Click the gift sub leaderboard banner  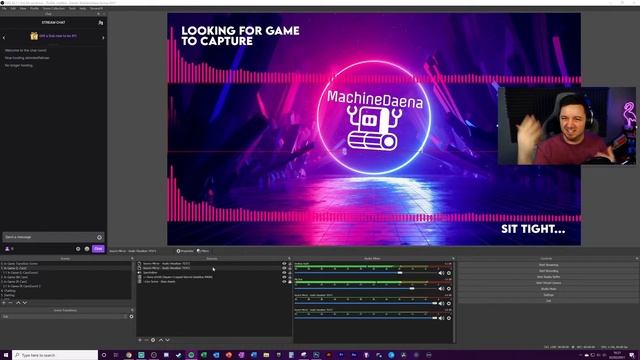pyautogui.click(x=53, y=36)
